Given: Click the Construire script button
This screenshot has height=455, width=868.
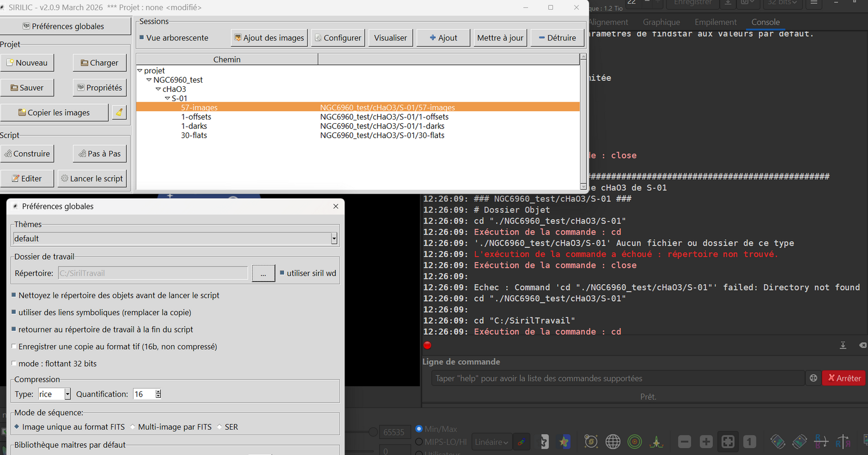Looking at the screenshot, I should [x=27, y=153].
